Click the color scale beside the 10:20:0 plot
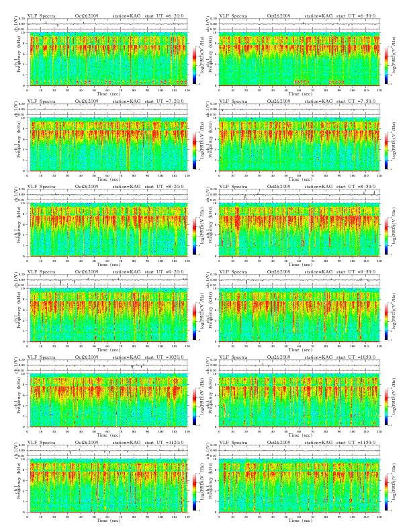 194,406
